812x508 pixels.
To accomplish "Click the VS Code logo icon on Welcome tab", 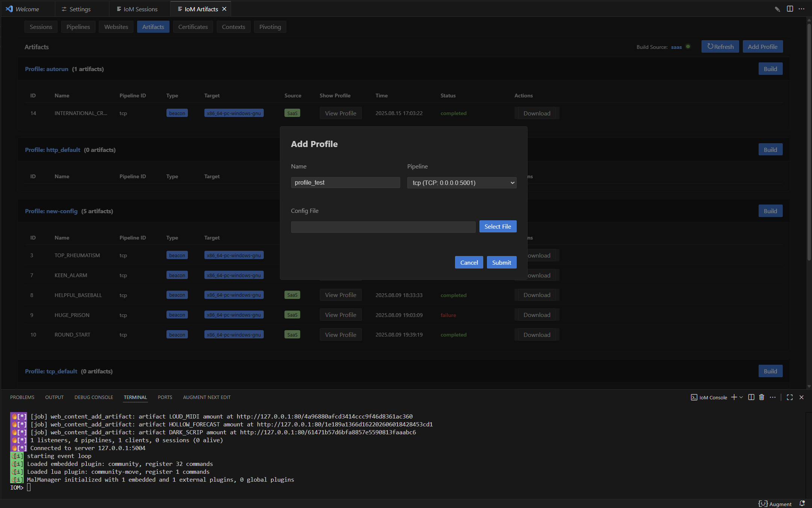I will [x=9, y=9].
